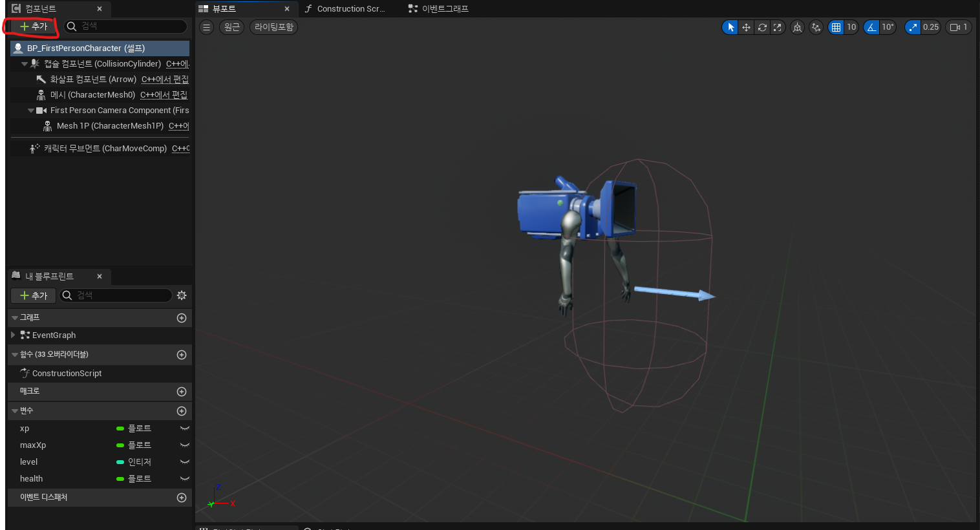The image size is (980, 530).
Task: Add event dispatcher with 이벤트 디스패처 plus icon
Action: click(x=182, y=498)
